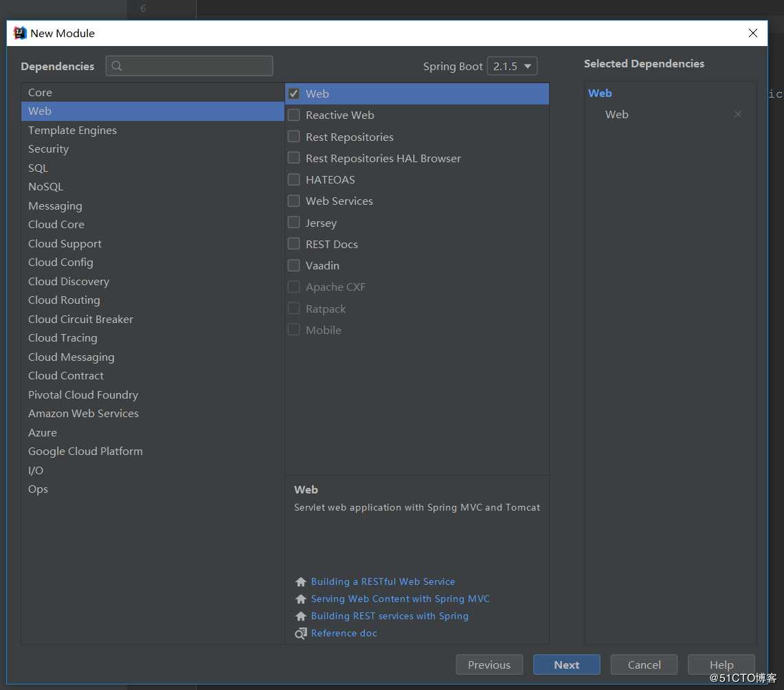Click the Web entry under Selected Dependencies
This screenshot has width=784, height=690.
tap(616, 115)
